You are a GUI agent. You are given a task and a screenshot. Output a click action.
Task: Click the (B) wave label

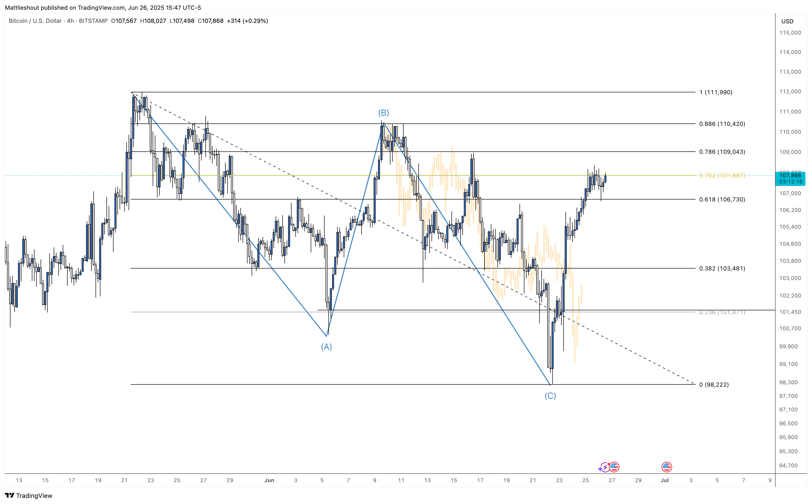[x=383, y=113]
